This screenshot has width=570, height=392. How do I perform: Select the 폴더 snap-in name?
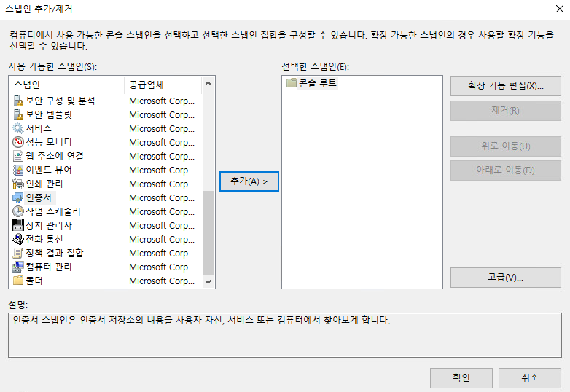34,281
